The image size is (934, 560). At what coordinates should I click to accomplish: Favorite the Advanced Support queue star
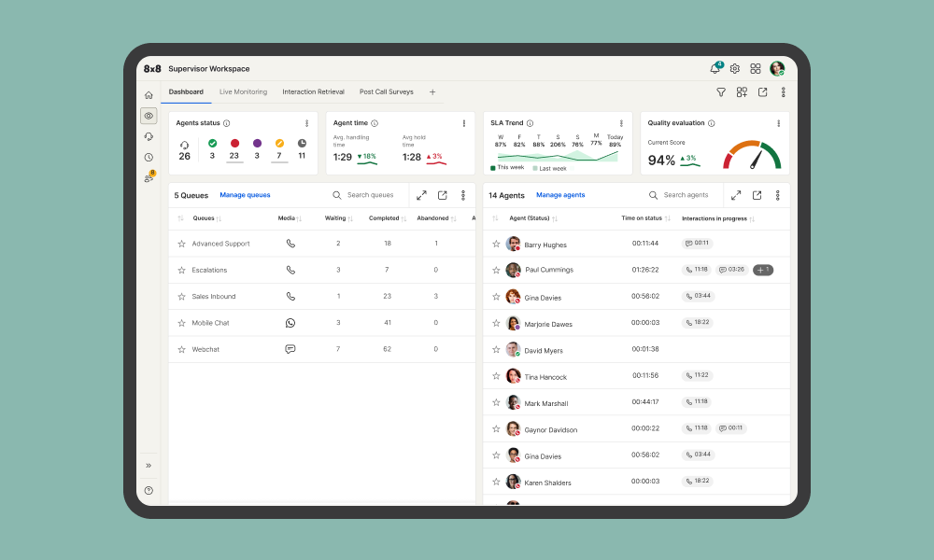click(182, 244)
